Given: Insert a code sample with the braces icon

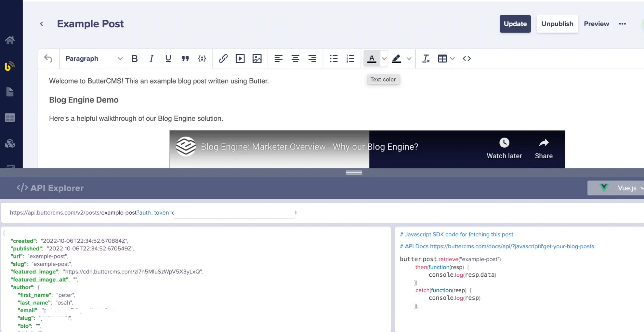Looking at the screenshot, I should (x=202, y=58).
